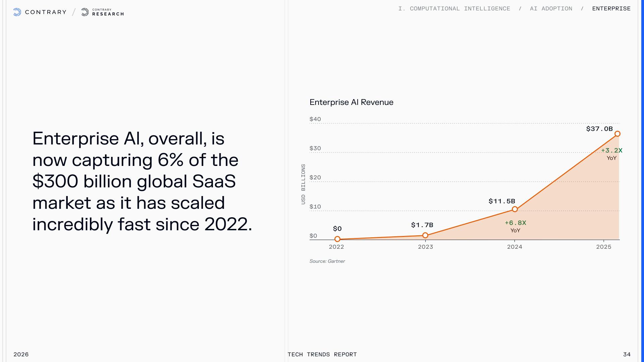Click the Source: Gartner citation

click(327, 261)
